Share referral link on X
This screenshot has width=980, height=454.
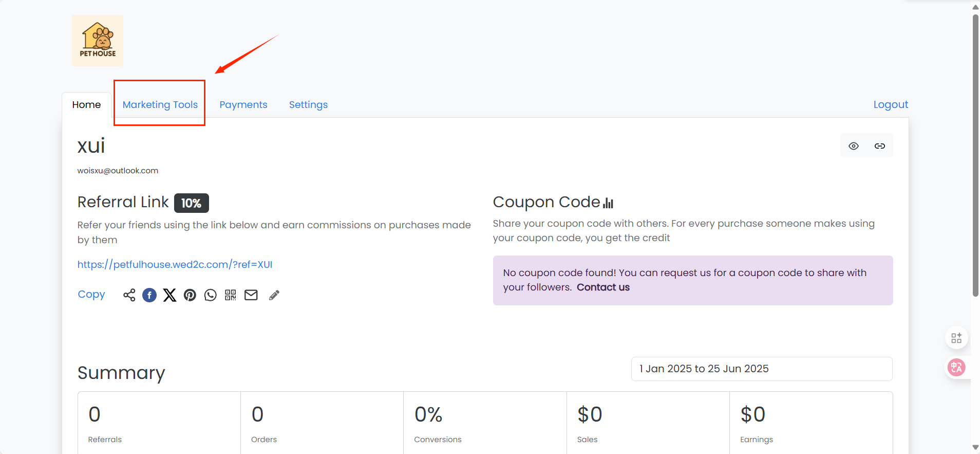point(169,295)
